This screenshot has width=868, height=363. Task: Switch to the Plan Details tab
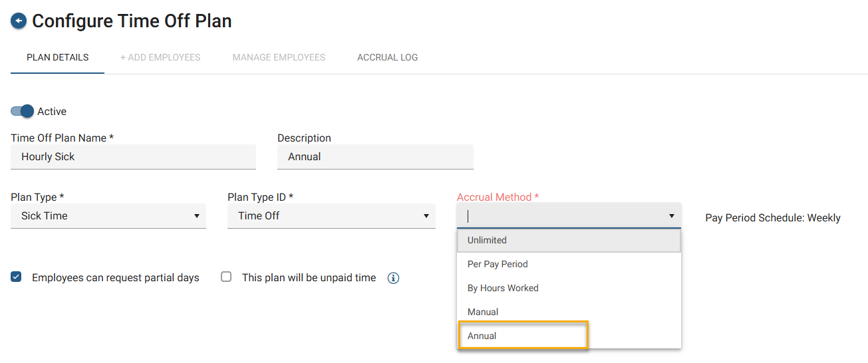pyautogui.click(x=58, y=57)
